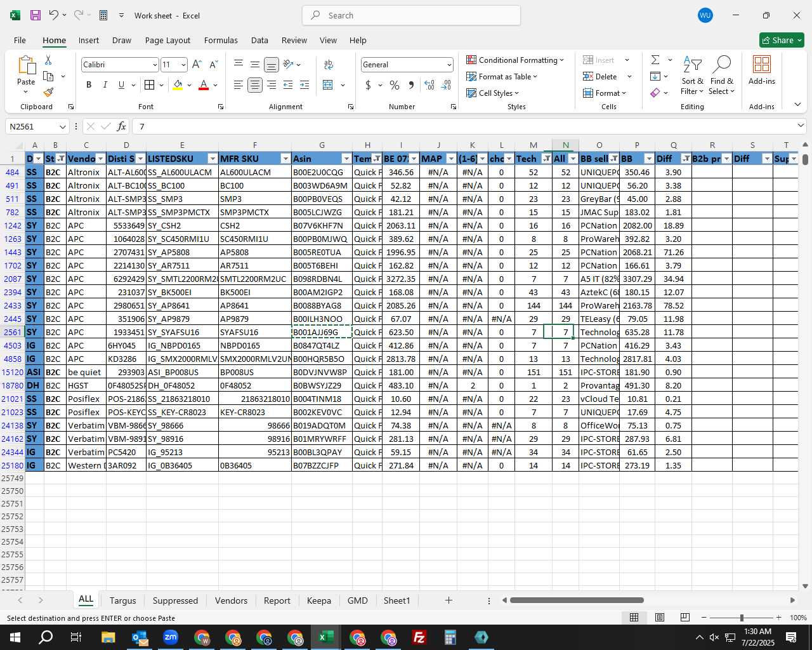Image resolution: width=812 pixels, height=650 pixels.
Task: Expand Format as Table menu
Action: [501, 76]
